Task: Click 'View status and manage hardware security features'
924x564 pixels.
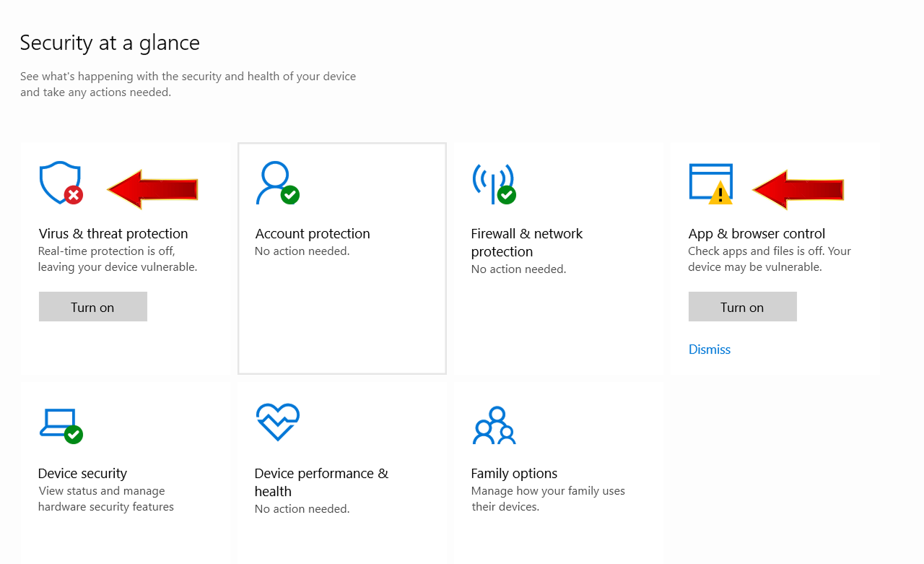Action: tap(106, 499)
